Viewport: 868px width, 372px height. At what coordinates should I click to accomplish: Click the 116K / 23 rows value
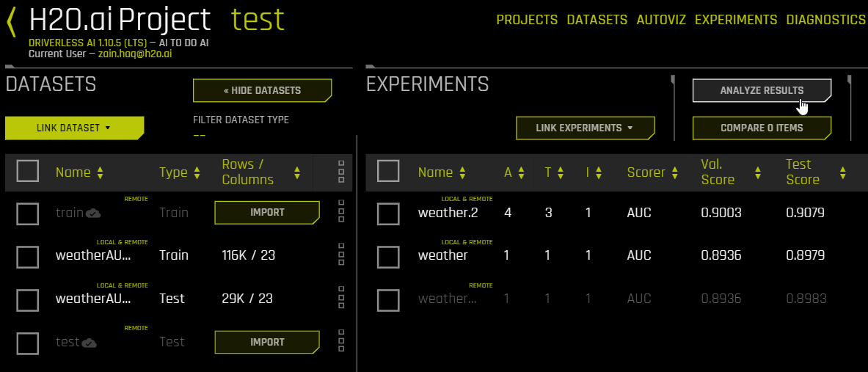(x=249, y=255)
